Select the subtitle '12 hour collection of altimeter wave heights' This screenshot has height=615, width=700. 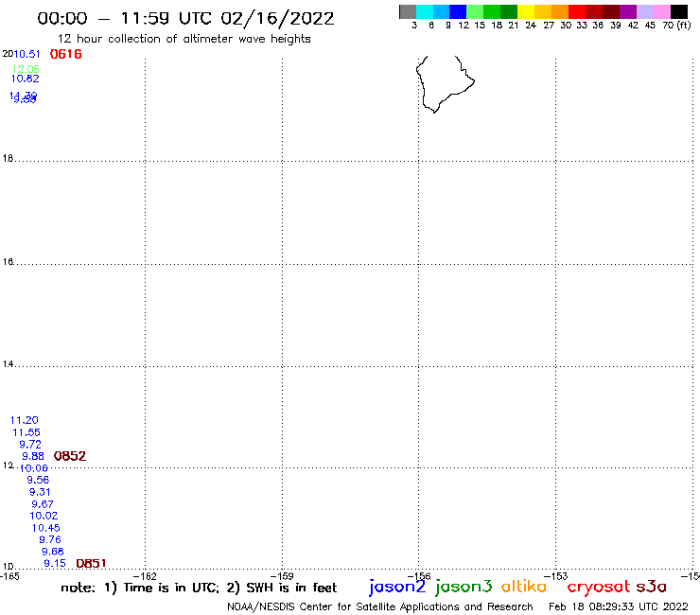[x=184, y=40]
